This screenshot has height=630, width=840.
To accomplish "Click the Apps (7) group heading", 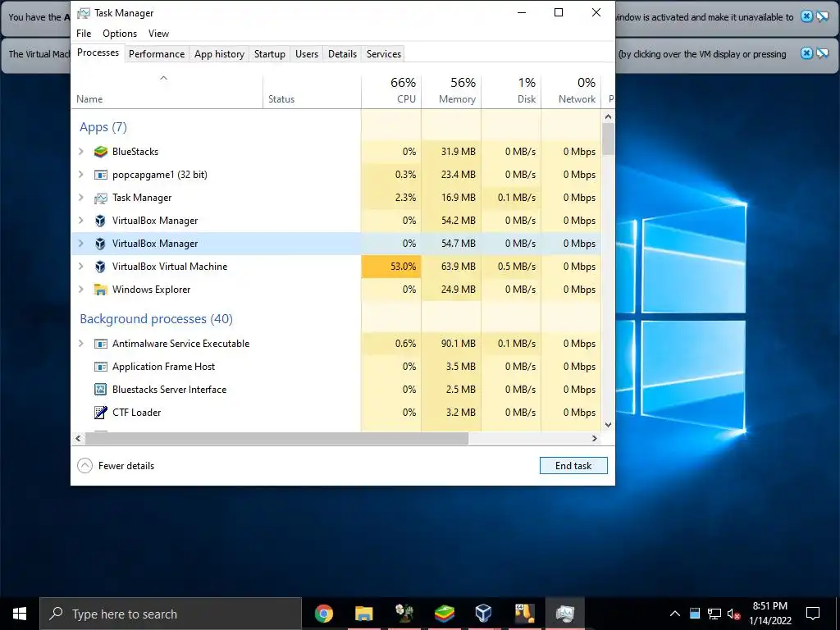I will [x=103, y=127].
